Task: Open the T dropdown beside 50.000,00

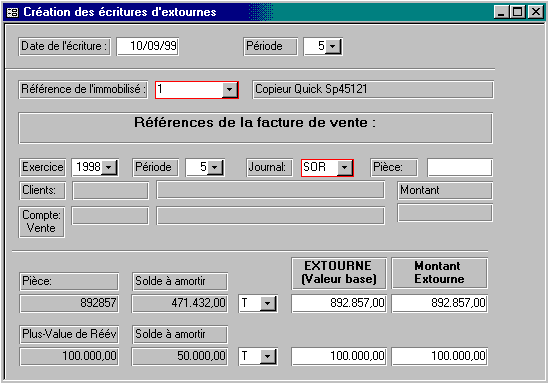Action: tap(267, 356)
